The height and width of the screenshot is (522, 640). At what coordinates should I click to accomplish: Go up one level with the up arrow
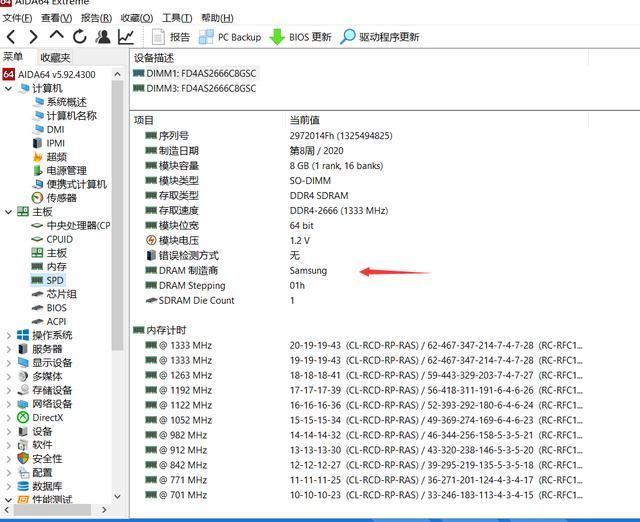coord(56,35)
